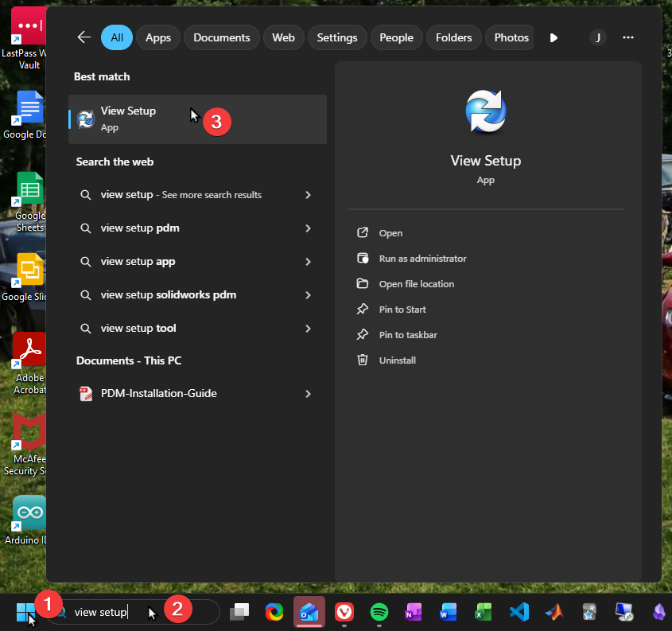Viewport: 672px width, 631px height.
Task: Choose Pin to taskbar option
Action: coord(408,335)
